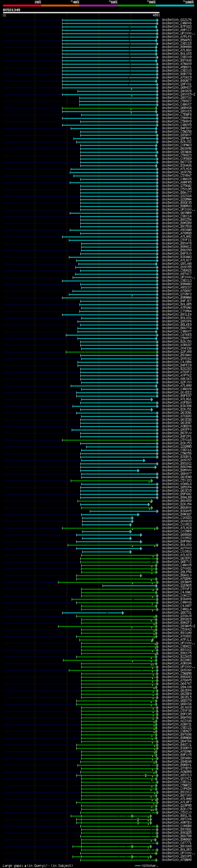Select the UniRef100_A5B6Y1 label
The height and width of the screenshot is (868, 197).
[177, 67]
